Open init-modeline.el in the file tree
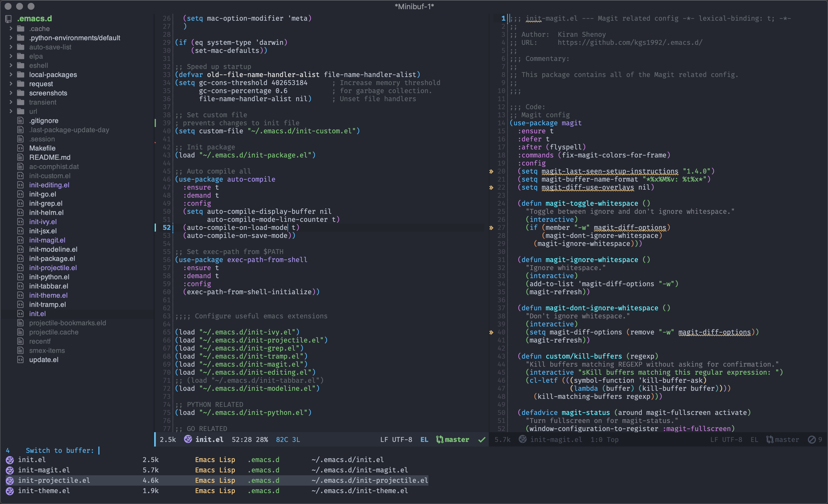This screenshot has height=504, width=828. 53,249
